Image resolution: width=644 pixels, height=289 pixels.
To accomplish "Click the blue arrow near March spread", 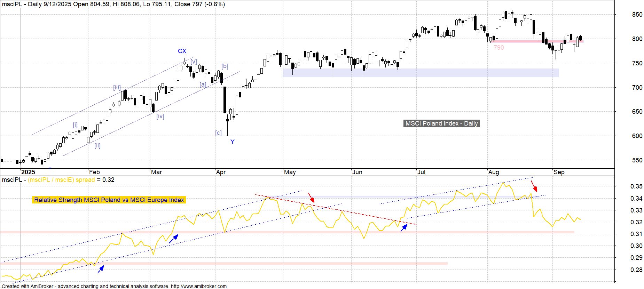I will coord(173,239).
